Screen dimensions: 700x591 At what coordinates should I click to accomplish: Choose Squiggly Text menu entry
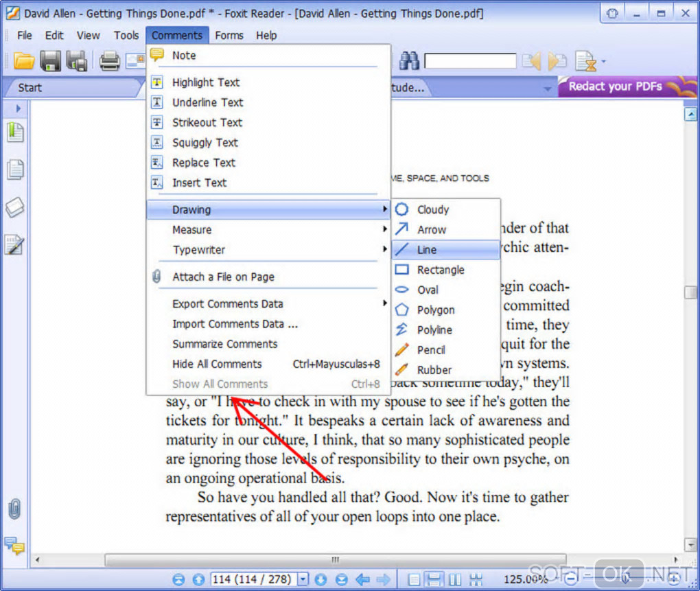[268, 143]
